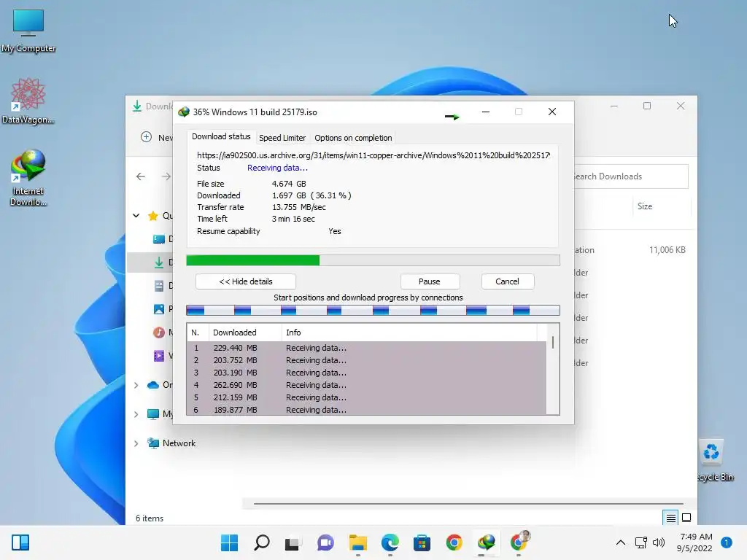Image resolution: width=747 pixels, height=560 pixels.
Task: Open Task View in taskbar
Action: (292, 542)
